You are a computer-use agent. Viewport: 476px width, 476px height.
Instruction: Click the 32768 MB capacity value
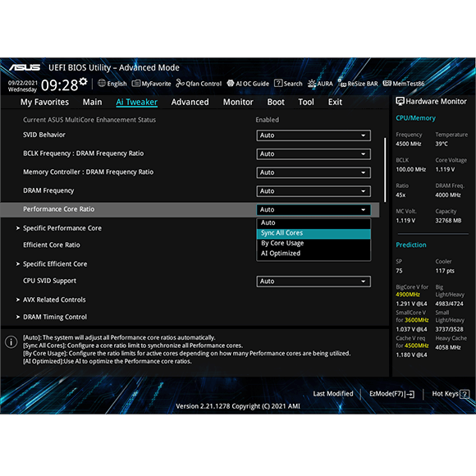pyautogui.click(x=448, y=221)
